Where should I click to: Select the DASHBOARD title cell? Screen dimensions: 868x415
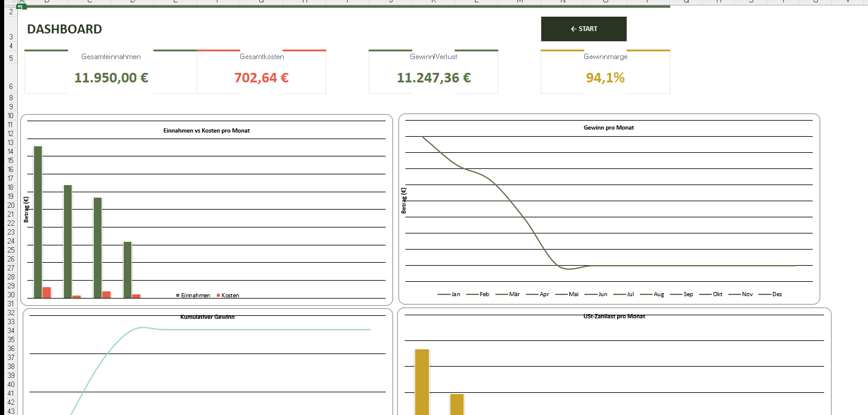click(x=65, y=29)
